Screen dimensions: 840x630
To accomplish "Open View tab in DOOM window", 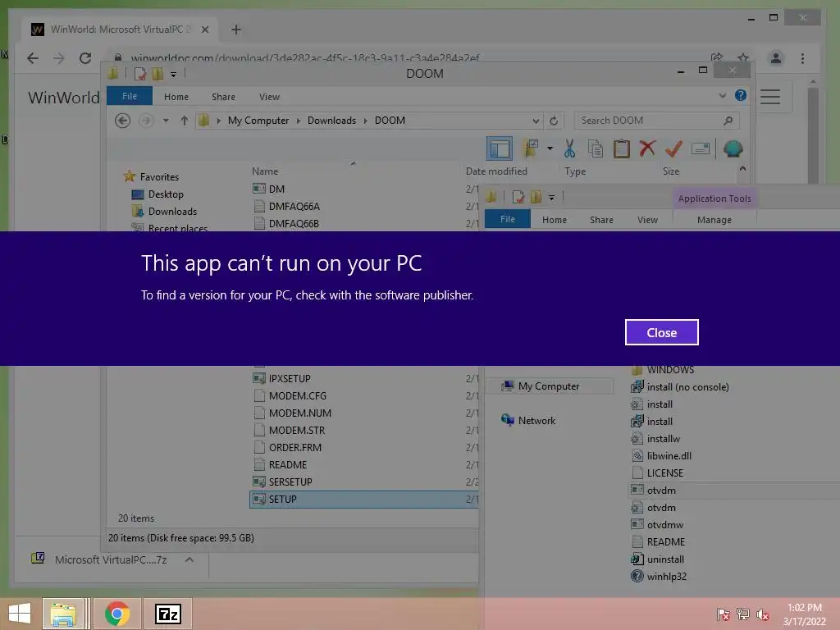I will (269, 97).
